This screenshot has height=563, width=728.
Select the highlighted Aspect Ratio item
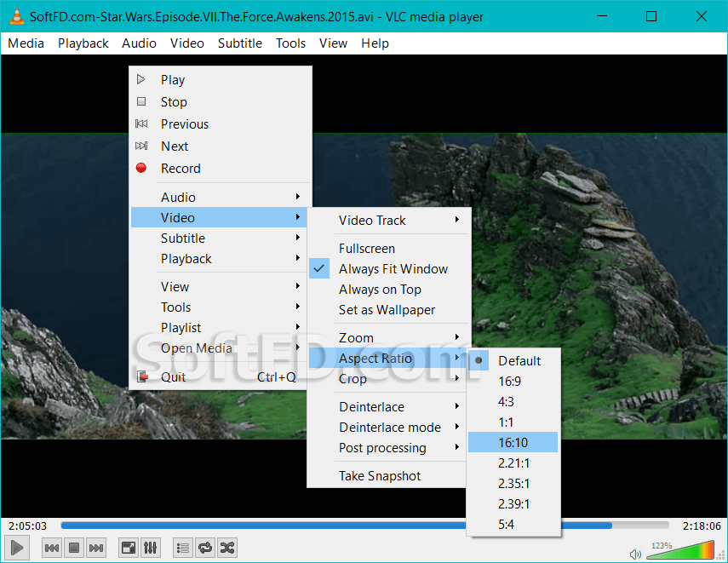point(389,358)
